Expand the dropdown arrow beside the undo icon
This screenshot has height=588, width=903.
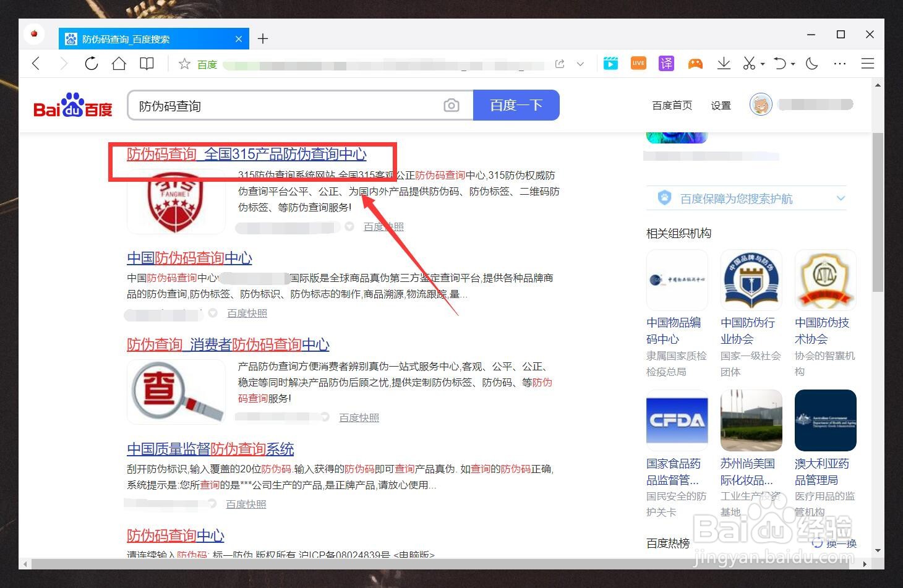click(793, 64)
